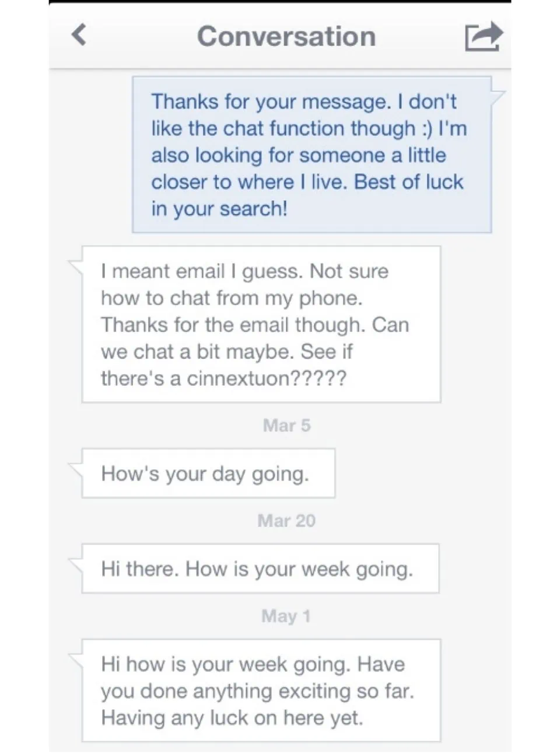Click the "I meant email I guess" message

(x=261, y=325)
